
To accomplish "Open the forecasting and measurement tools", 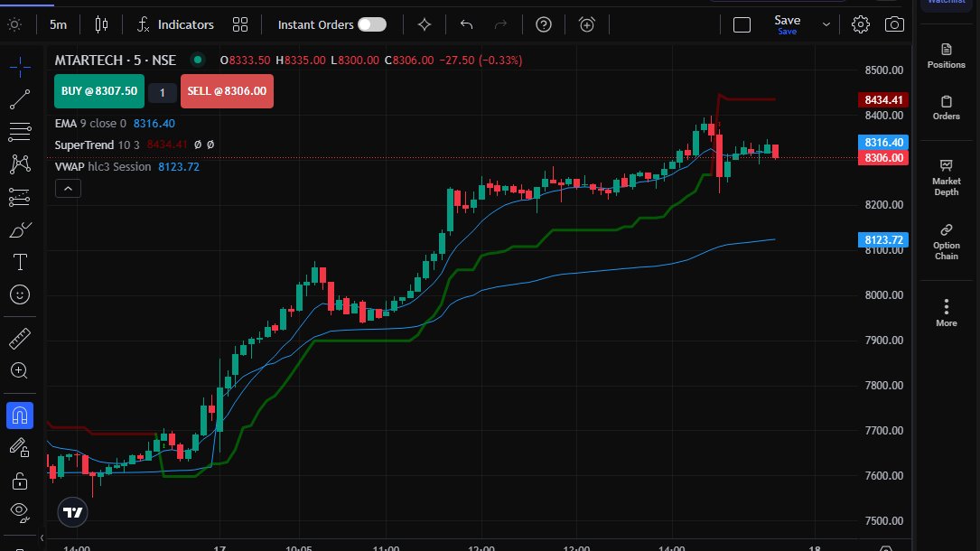I will click(x=20, y=198).
